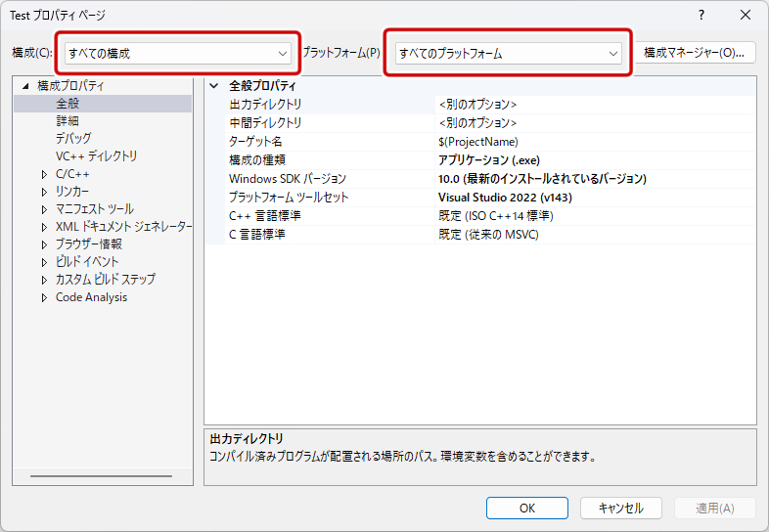Select the 出力ディレクトリ property name
Screen dimensions: 769x532
265,105
